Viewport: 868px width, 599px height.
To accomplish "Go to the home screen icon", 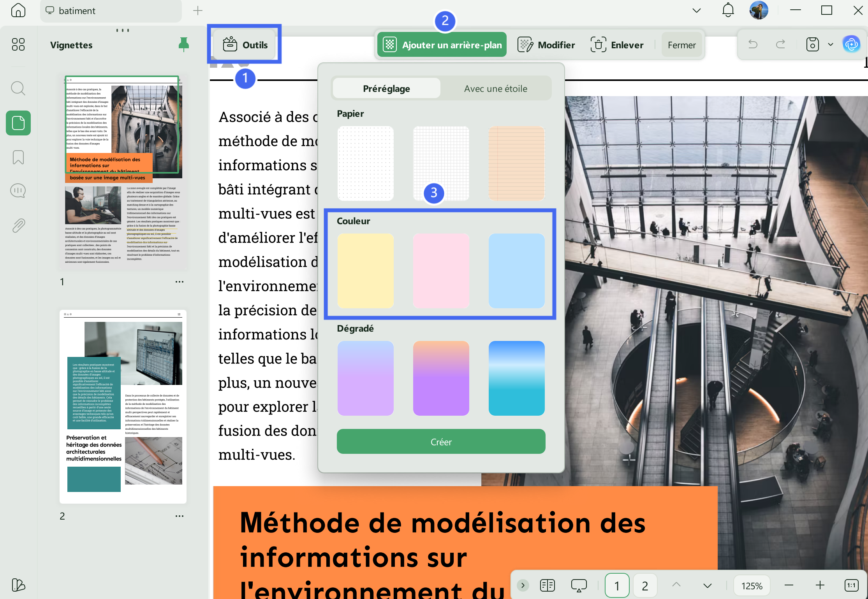I will pos(18,11).
